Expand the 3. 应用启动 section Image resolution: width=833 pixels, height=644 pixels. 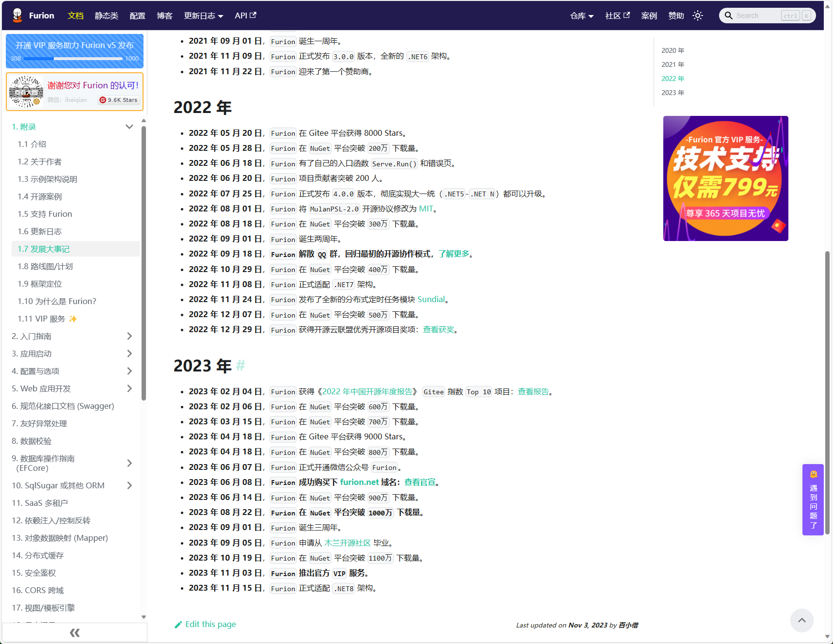pyautogui.click(x=129, y=354)
